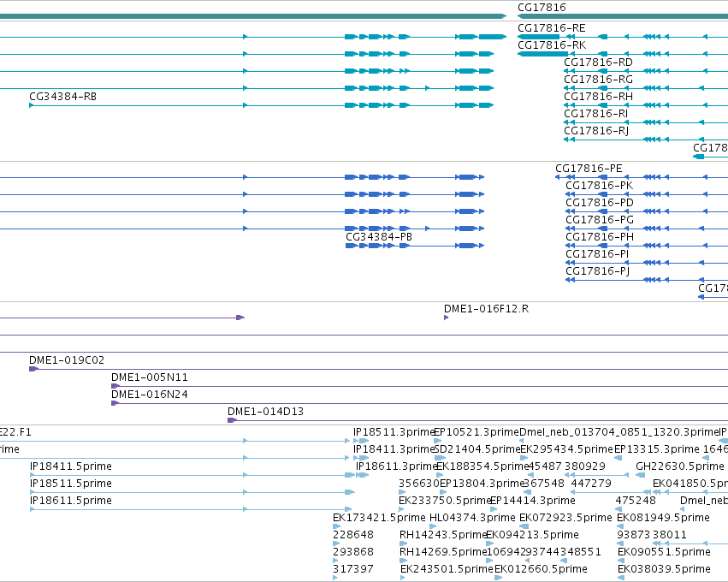Viewport: 728px width, 582px height.
Task: Select EST label EP13804.3prime
Action: (482, 484)
